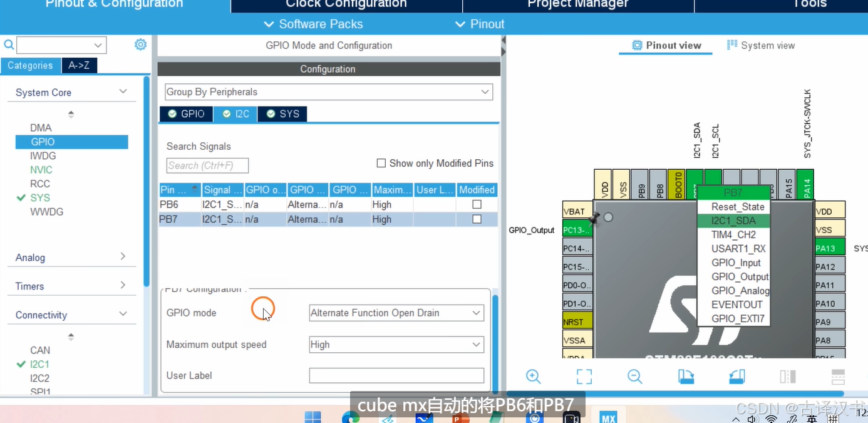The height and width of the screenshot is (423, 868).
Task: Toggle the Modified checkbox for PB6 row
Action: click(477, 204)
